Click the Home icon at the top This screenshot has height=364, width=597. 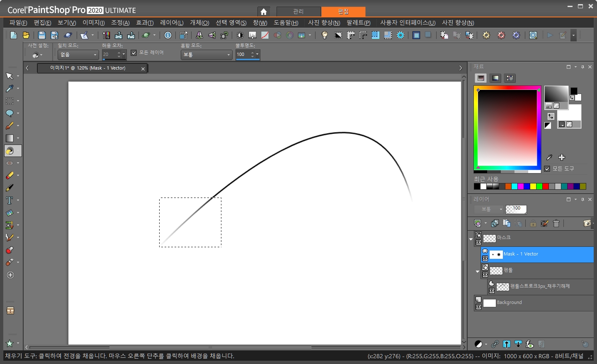(x=264, y=12)
